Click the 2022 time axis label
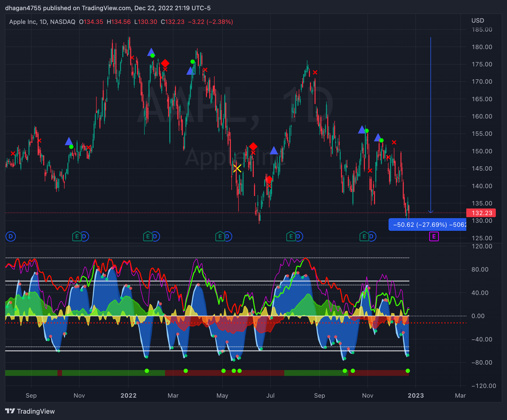The image size is (507, 420). coord(128,396)
